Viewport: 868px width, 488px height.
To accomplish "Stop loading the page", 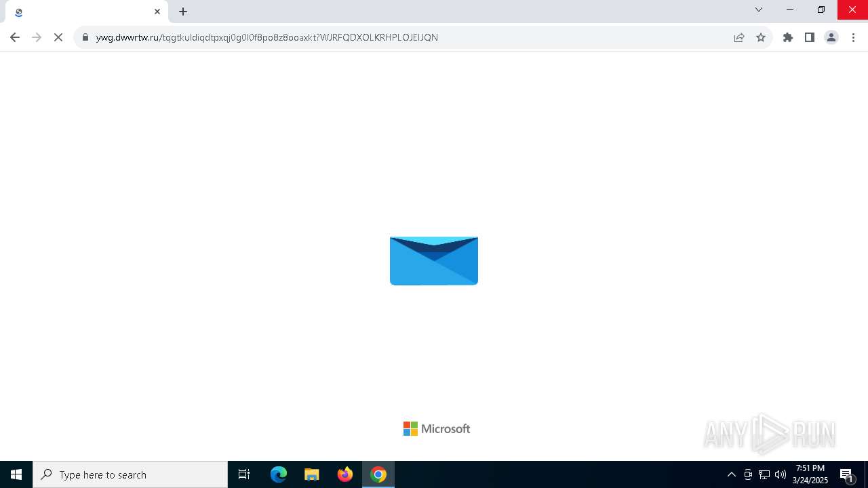I will point(58,37).
